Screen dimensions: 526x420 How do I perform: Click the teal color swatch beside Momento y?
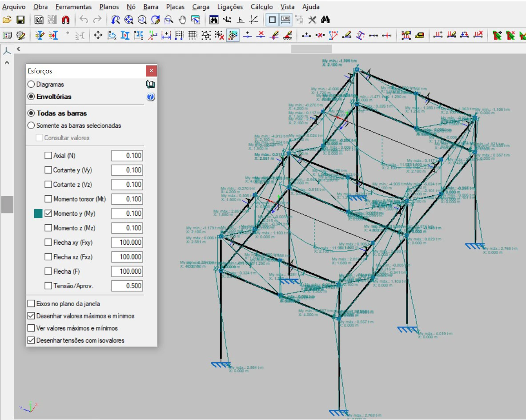(38, 214)
